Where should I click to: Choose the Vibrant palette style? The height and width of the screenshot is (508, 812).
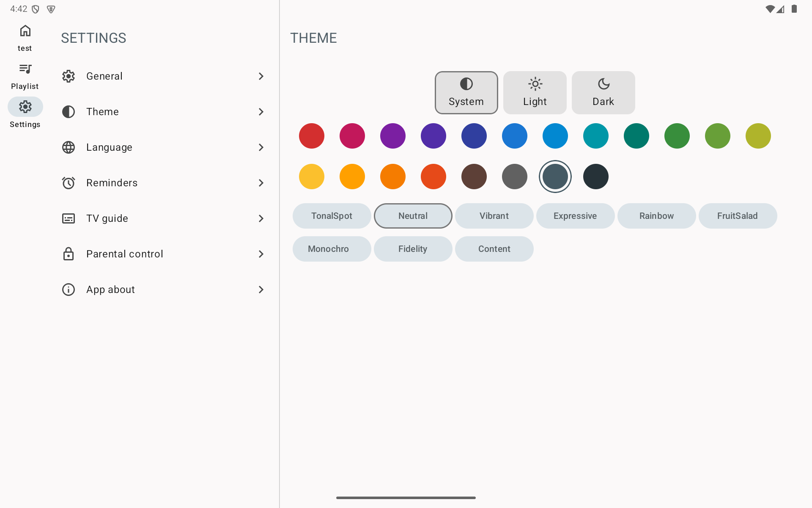tap(494, 216)
